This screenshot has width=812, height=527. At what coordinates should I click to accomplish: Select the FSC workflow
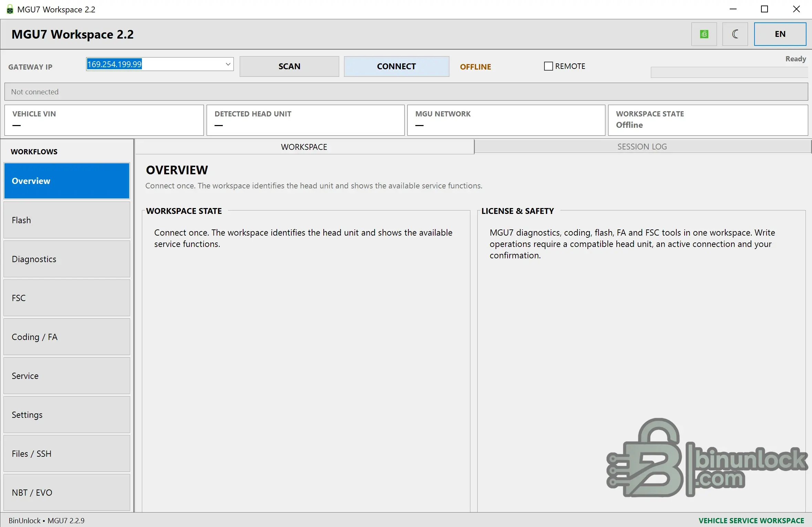[x=67, y=298]
